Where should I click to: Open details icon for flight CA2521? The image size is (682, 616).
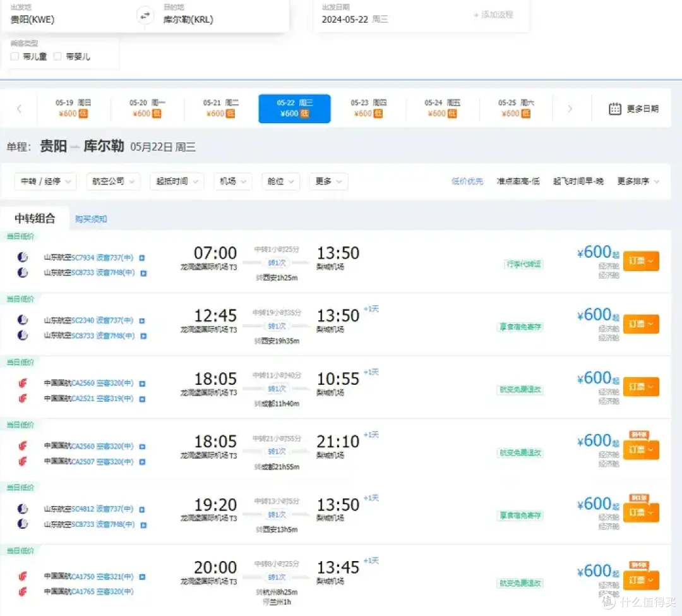pyautogui.click(x=142, y=399)
